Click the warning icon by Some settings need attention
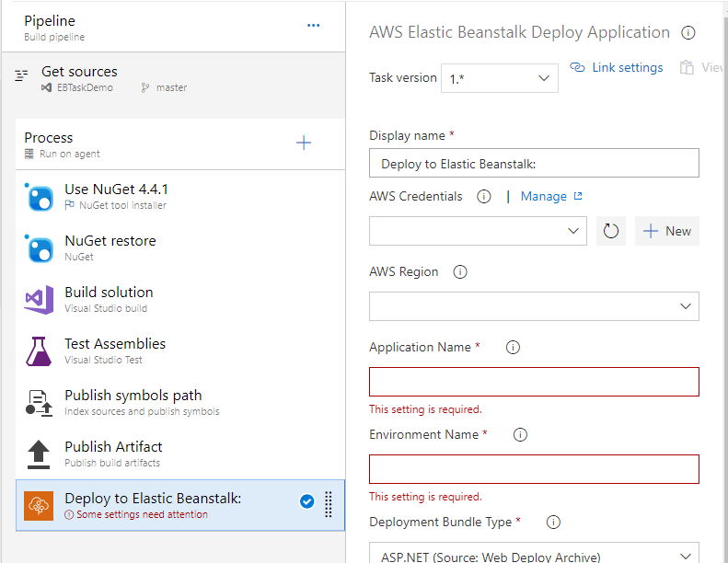728x563 pixels. pos(69,515)
